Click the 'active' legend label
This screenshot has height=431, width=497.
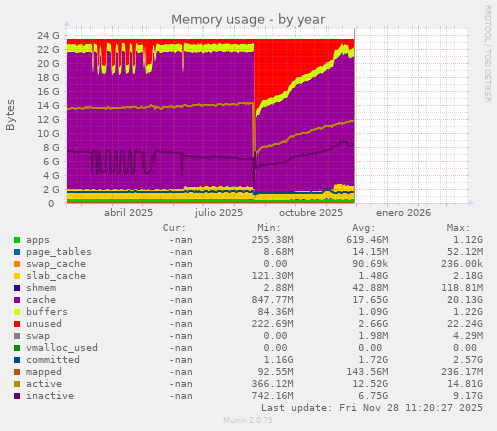coord(44,384)
